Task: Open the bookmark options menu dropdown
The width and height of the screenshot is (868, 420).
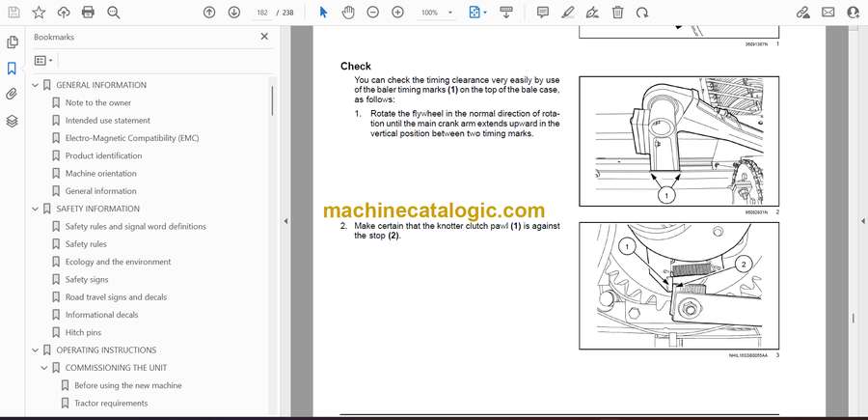Action: 42,60
